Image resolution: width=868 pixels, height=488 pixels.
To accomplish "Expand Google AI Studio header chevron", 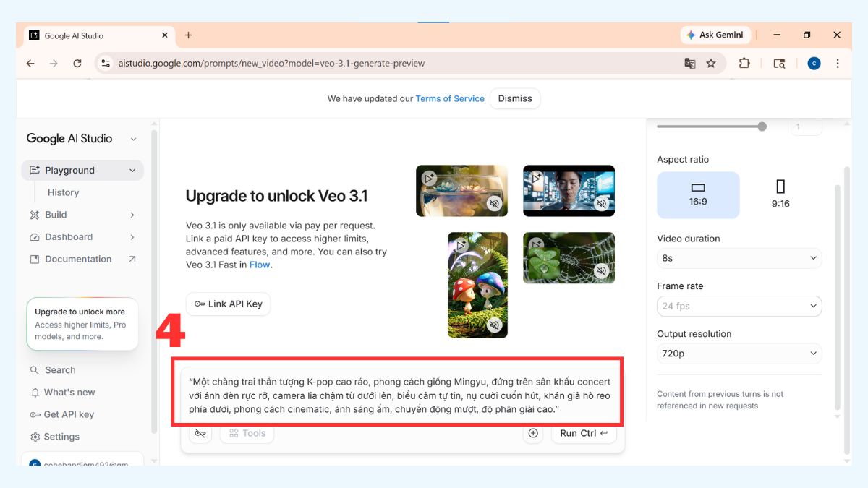I will click(133, 139).
